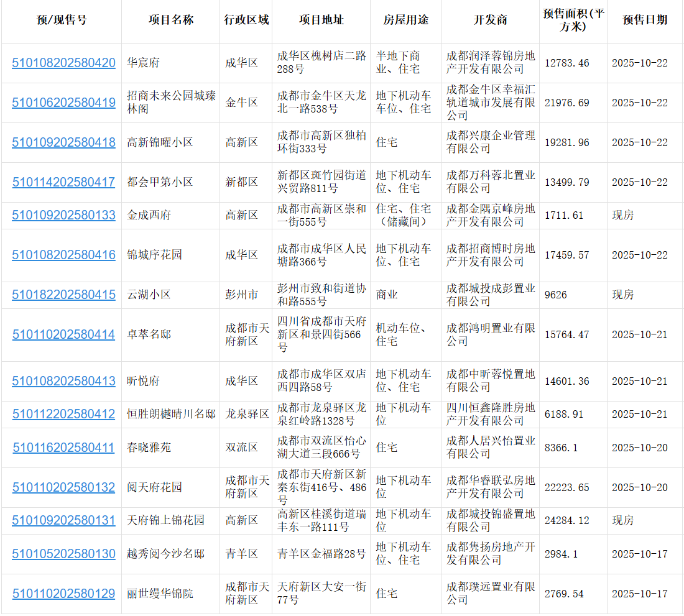Click the 预/现售号 column header
The width and height of the screenshot is (684, 616).
point(62,20)
